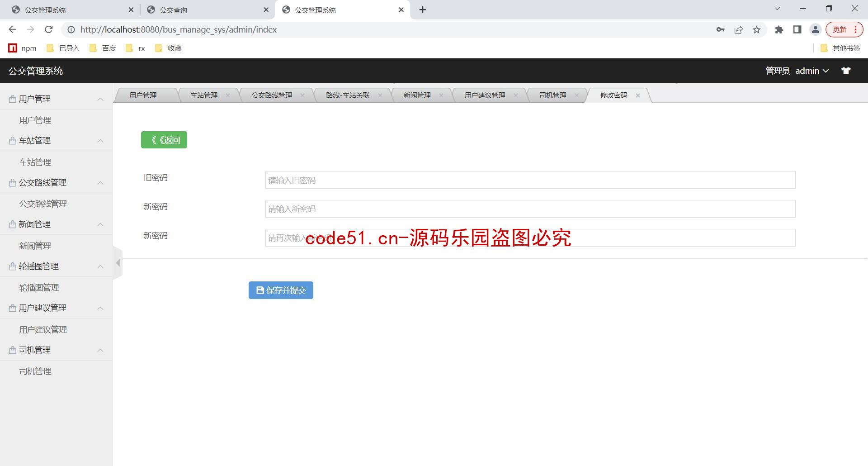Switch to the 新闻管理 page tab

pyautogui.click(x=417, y=95)
